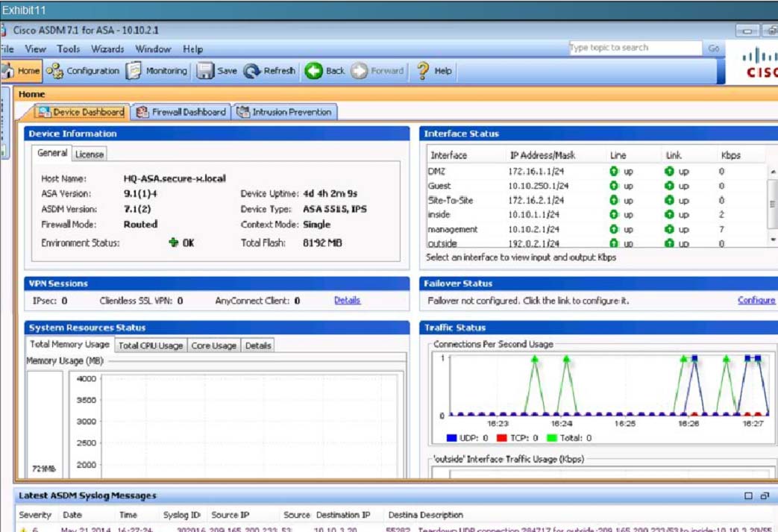This screenshot has width=778, height=532.
Task: Click the Site-To-Site Link up status icon
Action: (x=669, y=200)
